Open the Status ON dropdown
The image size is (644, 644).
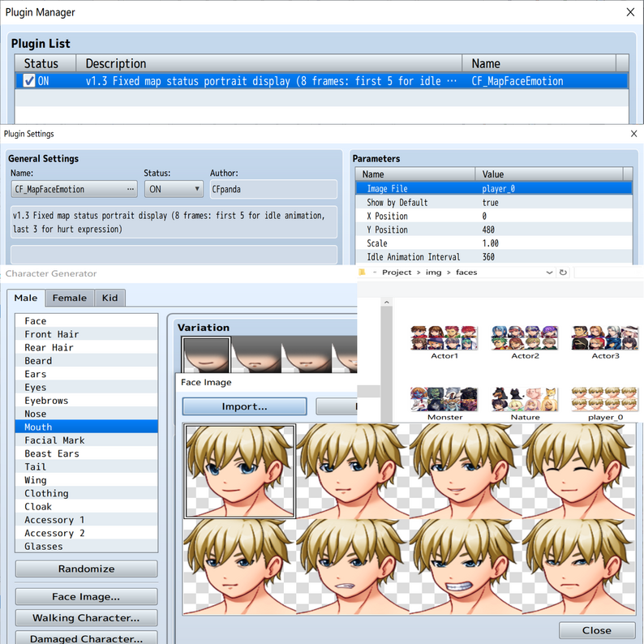(174, 189)
